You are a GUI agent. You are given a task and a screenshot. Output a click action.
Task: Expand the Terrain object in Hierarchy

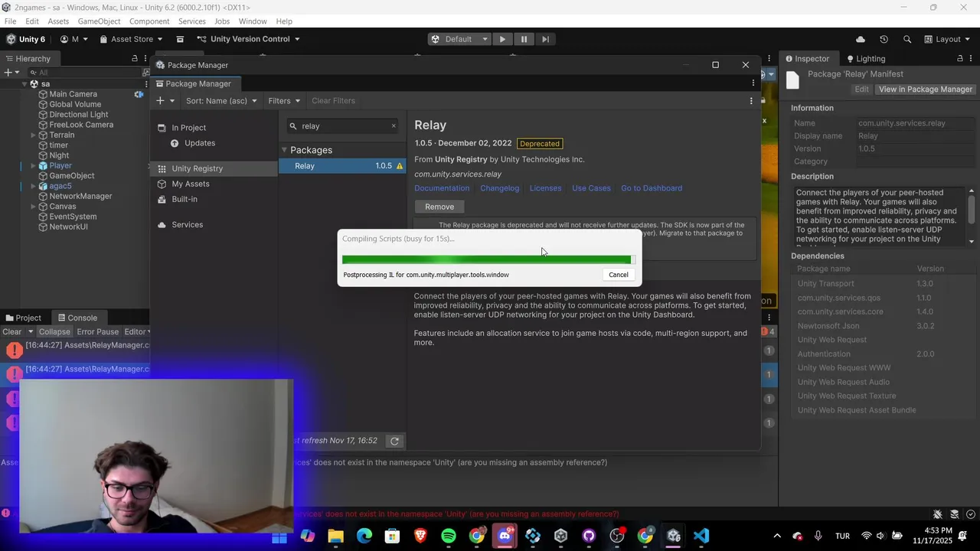pos(33,135)
